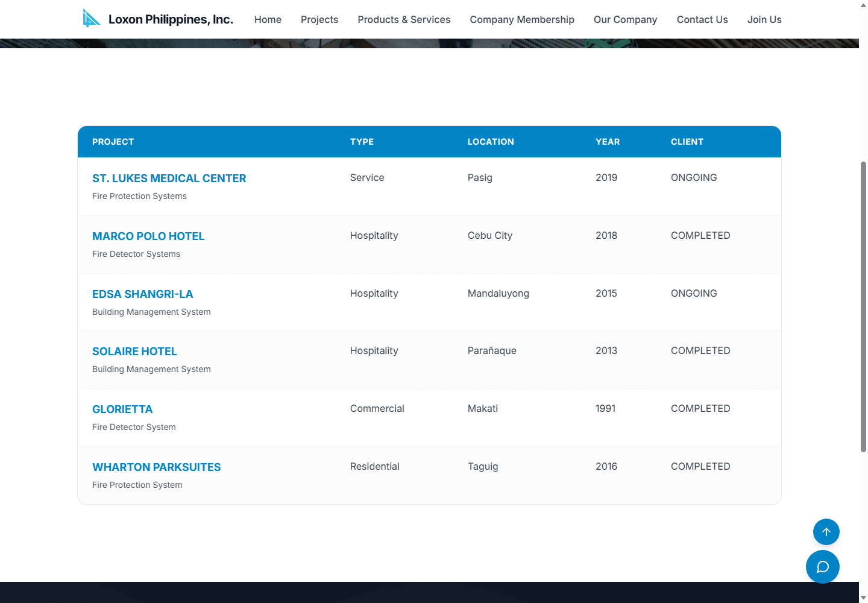
Task: Click the 'Commercial' type cell
Action: pyautogui.click(x=377, y=408)
